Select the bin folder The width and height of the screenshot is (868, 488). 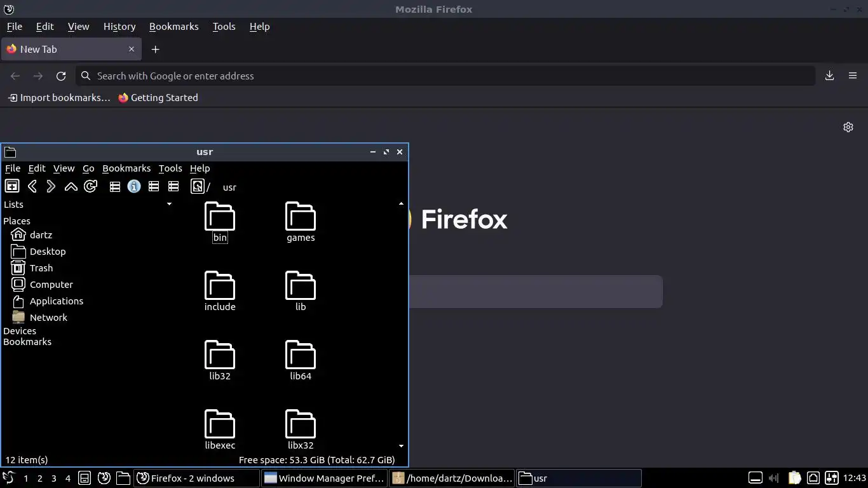(220, 222)
